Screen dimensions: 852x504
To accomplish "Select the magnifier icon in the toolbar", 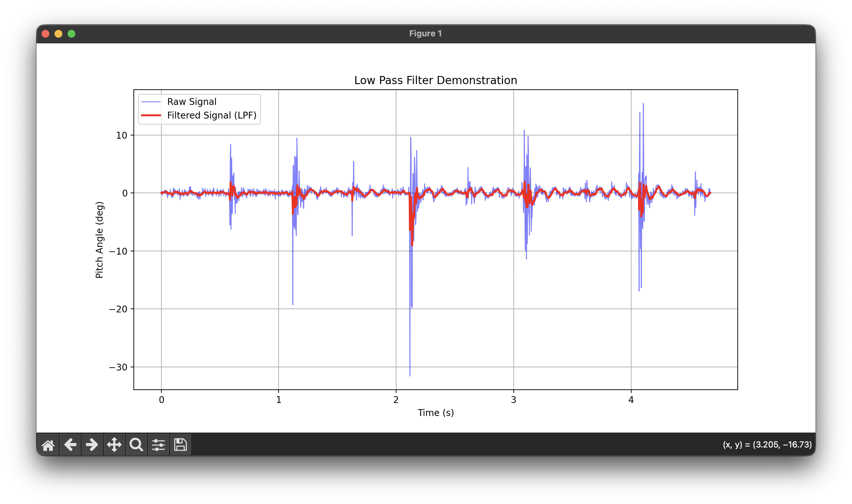I will pyautogui.click(x=136, y=444).
